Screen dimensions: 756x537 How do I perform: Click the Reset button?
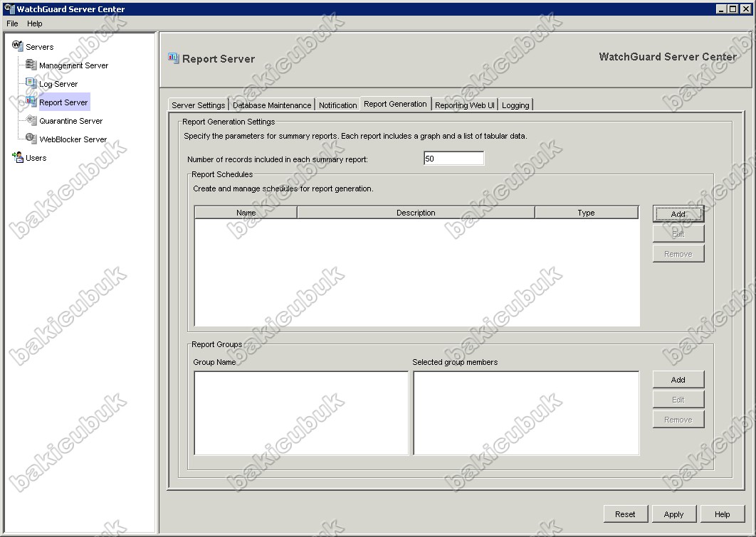pyautogui.click(x=625, y=514)
